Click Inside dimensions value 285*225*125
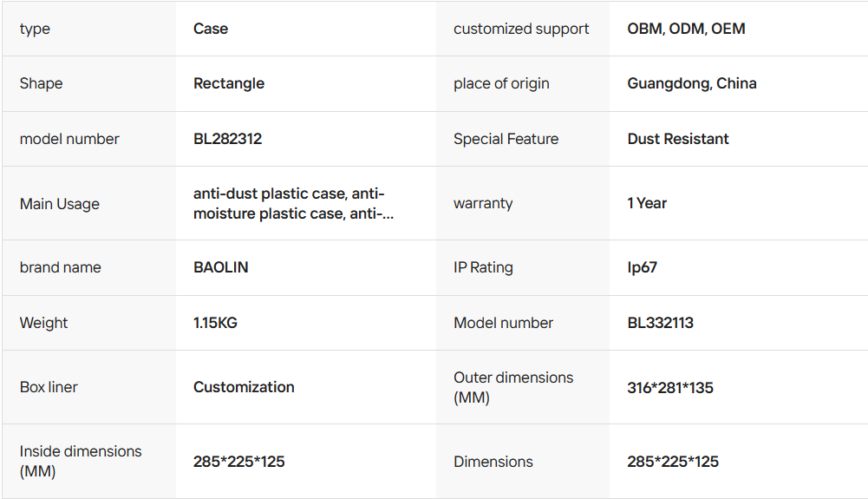This screenshot has height=499, width=868. (x=238, y=462)
